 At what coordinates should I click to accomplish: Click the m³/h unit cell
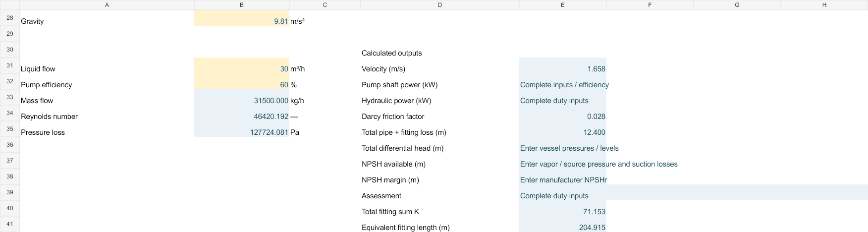click(325, 65)
